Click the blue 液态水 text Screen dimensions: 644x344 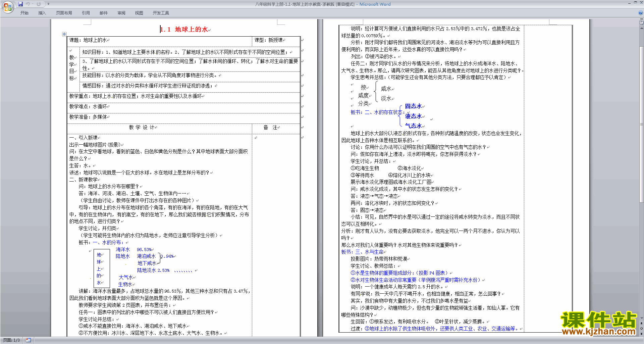(413, 116)
